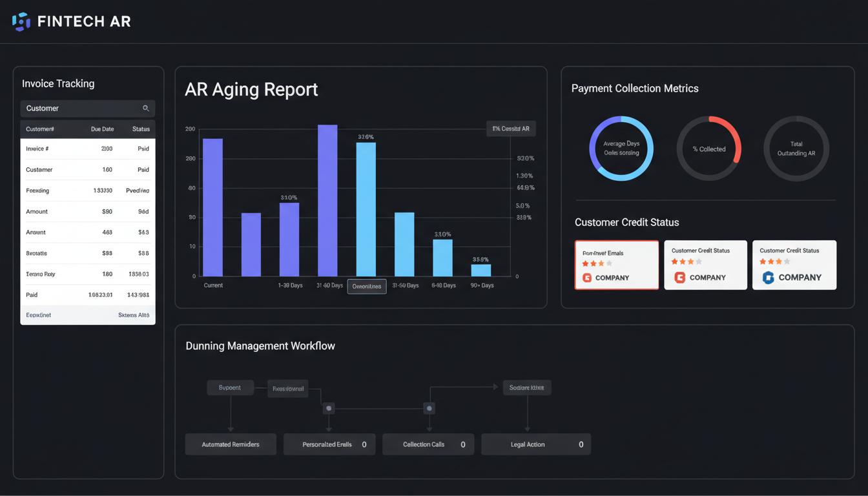Click the Company icon on middle credit status card
This screenshot has width=868, height=496.
679,278
